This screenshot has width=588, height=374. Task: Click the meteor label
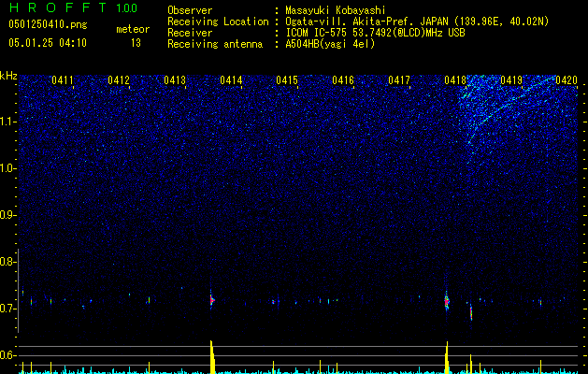tap(133, 29)
